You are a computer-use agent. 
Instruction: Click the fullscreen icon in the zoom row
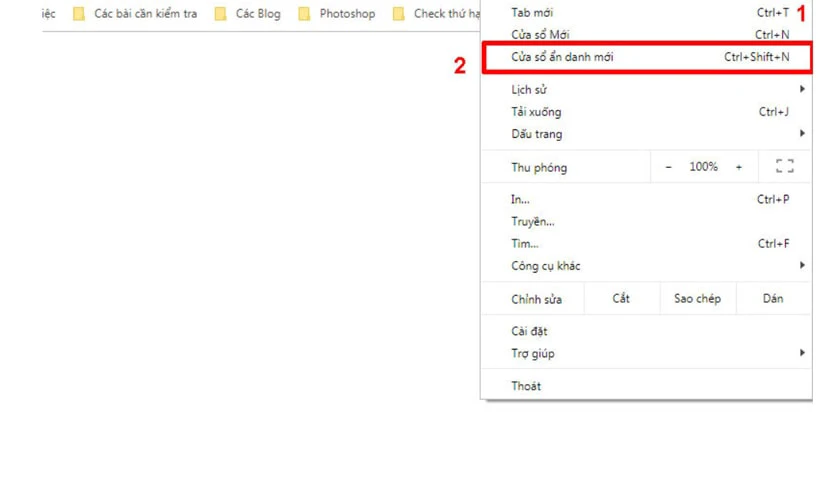(785, 167)
